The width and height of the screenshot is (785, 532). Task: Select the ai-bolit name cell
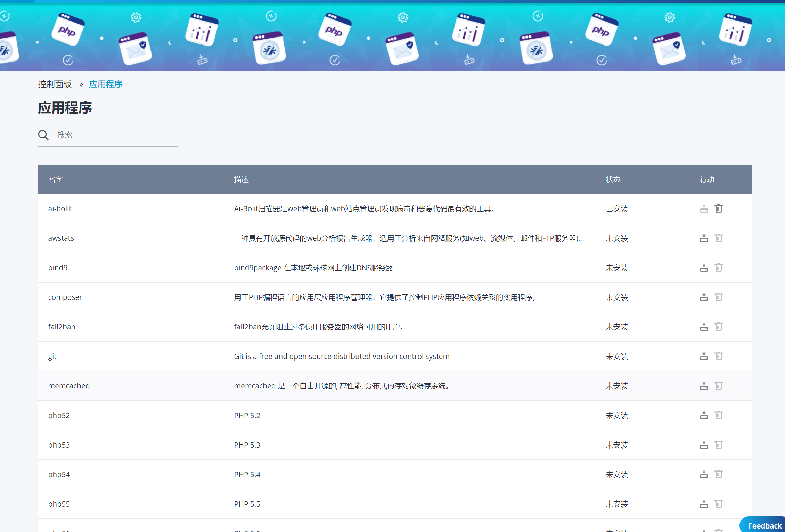pyautogui.click(x=60, y=208)
